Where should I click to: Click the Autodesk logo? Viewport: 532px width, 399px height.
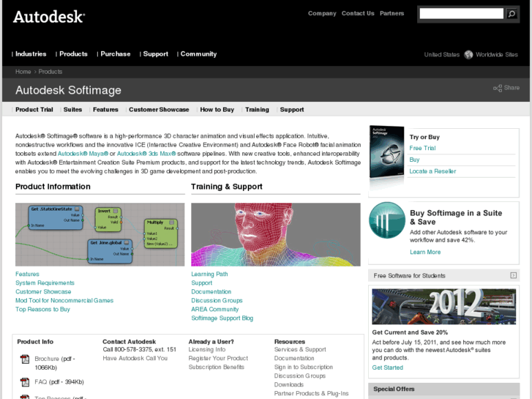[49, 17]
